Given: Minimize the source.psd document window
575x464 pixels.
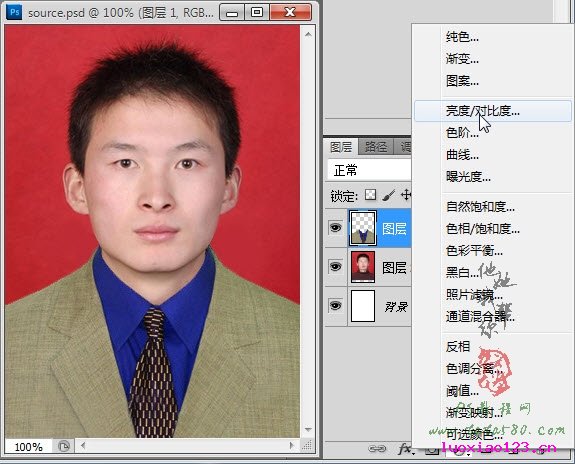Looking at the screenshot, I should coord(232,12).
